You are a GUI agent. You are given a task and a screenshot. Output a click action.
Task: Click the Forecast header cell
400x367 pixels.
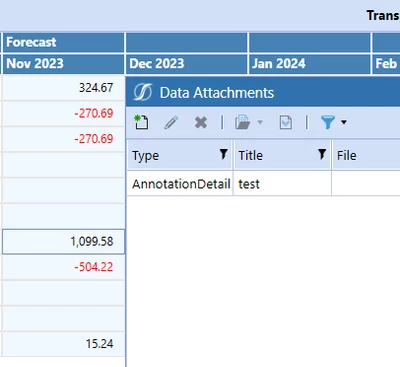63,42
